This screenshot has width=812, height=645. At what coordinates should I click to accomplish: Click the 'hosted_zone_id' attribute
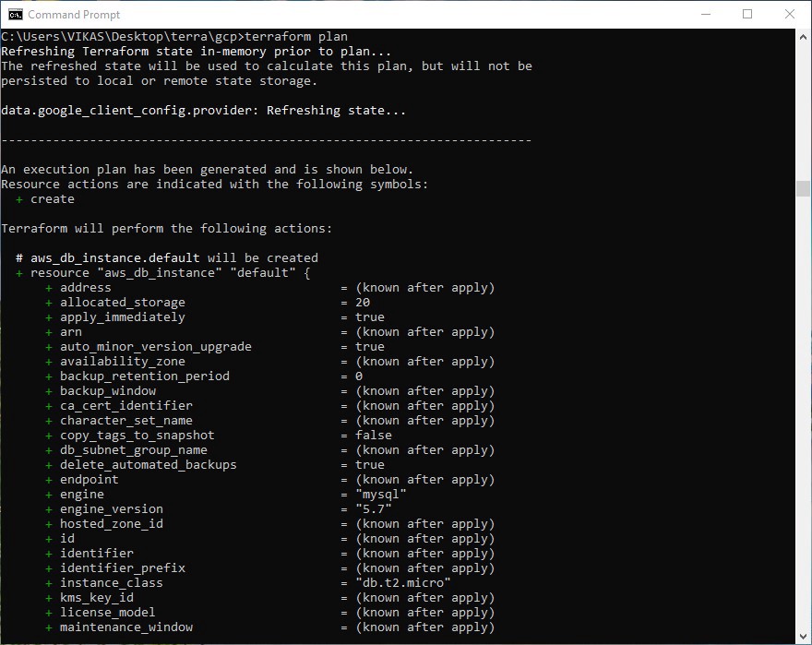pyautogui.click(x=112, y=524)
